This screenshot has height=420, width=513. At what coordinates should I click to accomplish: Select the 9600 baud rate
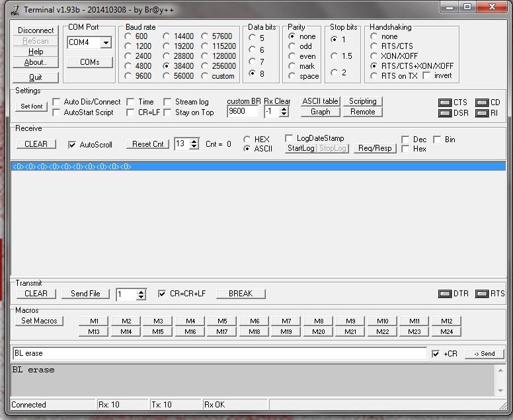coord(128,76)
